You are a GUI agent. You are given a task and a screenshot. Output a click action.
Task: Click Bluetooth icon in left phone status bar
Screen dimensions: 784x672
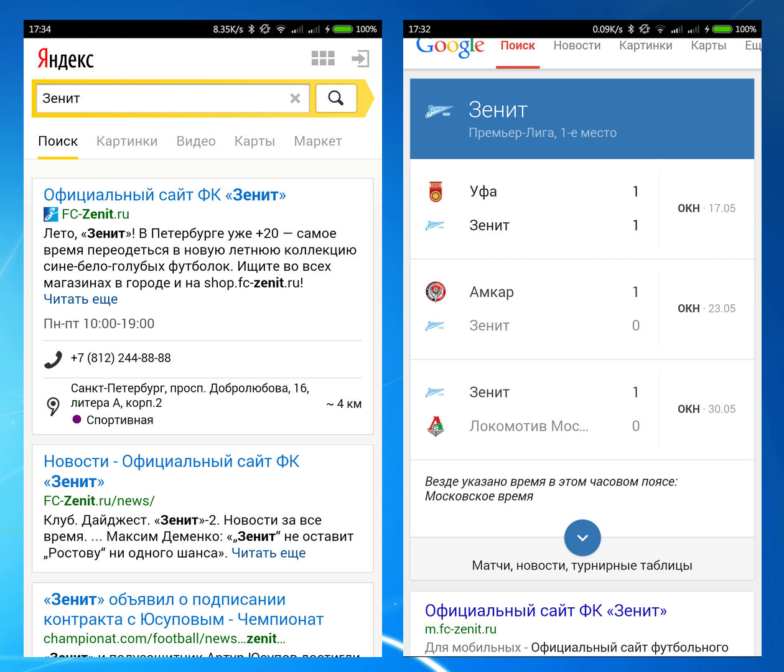tap(251, 29)
